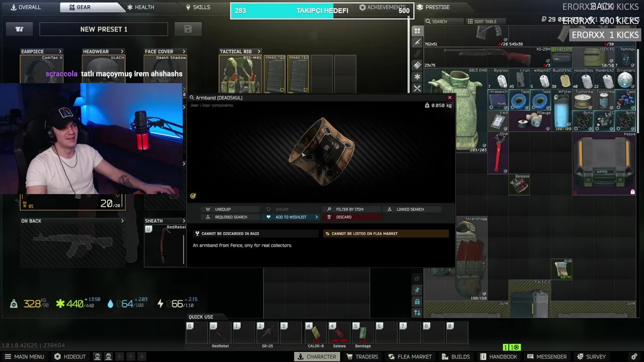The image size is (644, 362).
Task: Click the red Discard button
Action: click(352, 217)
